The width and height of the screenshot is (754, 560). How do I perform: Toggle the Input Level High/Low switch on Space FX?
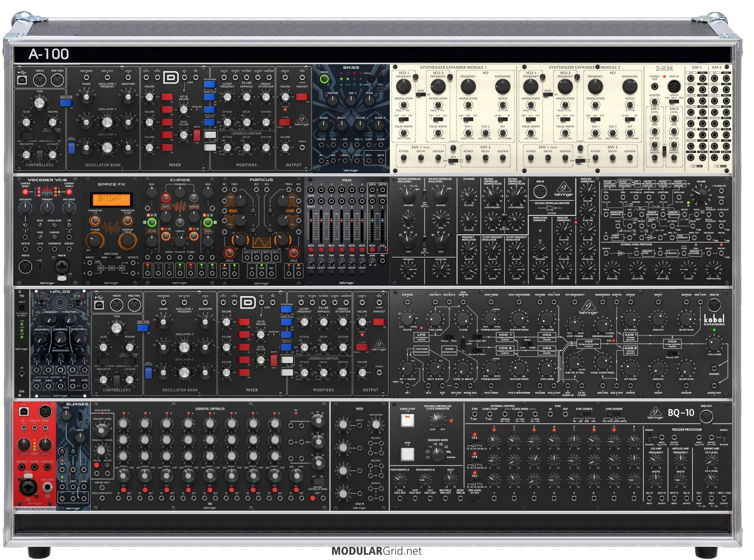111,258
